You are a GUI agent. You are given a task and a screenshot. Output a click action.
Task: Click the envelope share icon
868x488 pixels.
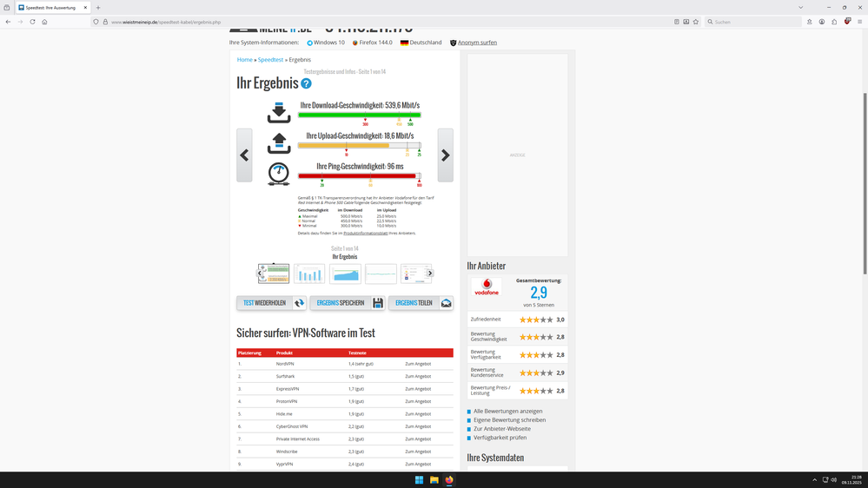(447, 303)
